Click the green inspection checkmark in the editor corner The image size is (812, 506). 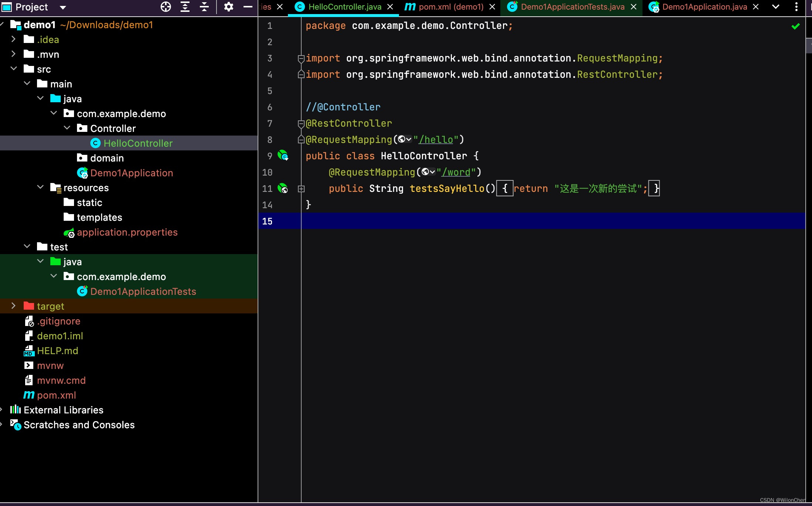[795, 26]
